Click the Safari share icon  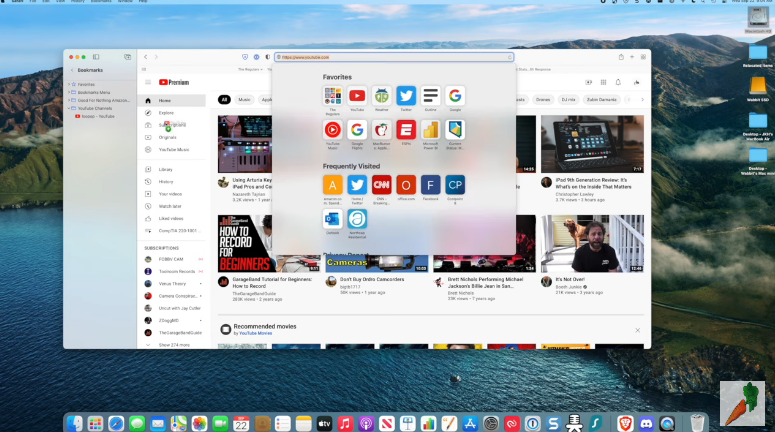coord(621,57)
